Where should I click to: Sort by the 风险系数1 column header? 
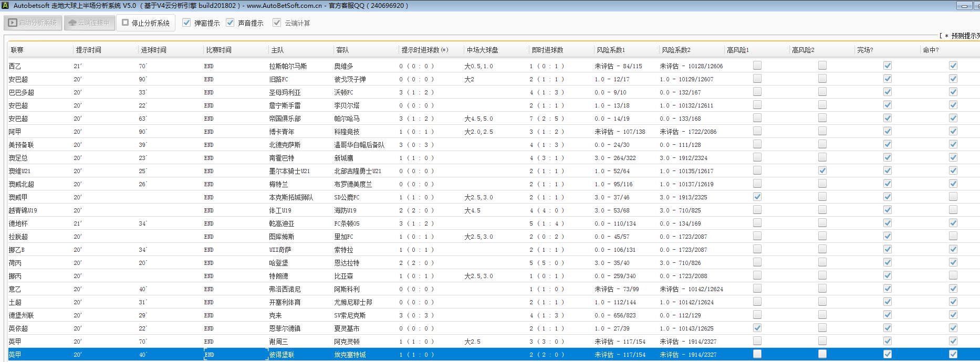tap(610, 50)
